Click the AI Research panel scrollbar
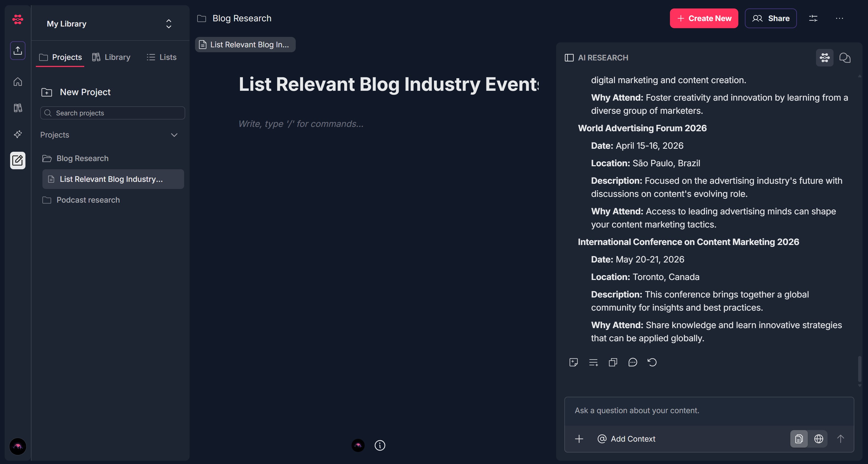This screenshot has height=464, width=868. click(859, 369)
